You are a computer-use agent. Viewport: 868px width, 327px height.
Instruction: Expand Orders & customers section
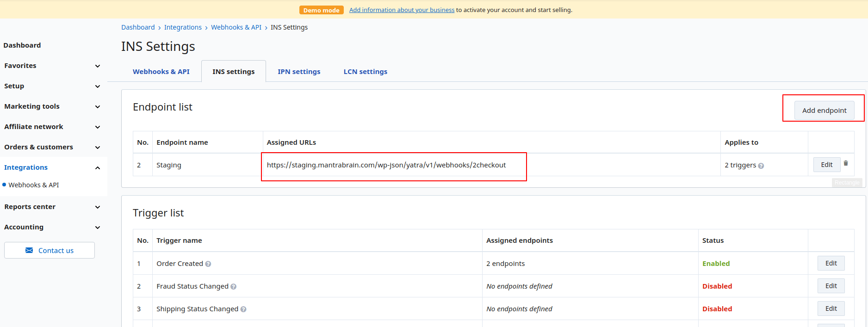point(98,148)
